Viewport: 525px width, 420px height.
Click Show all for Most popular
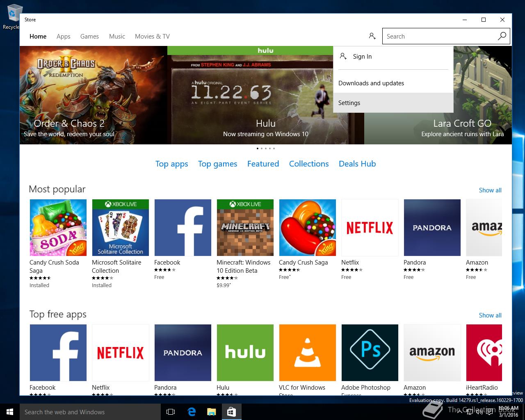point(490,190)
